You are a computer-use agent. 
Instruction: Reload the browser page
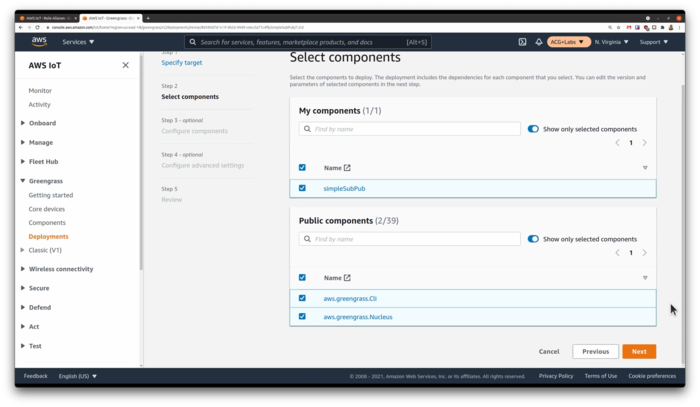click(38, 27)
